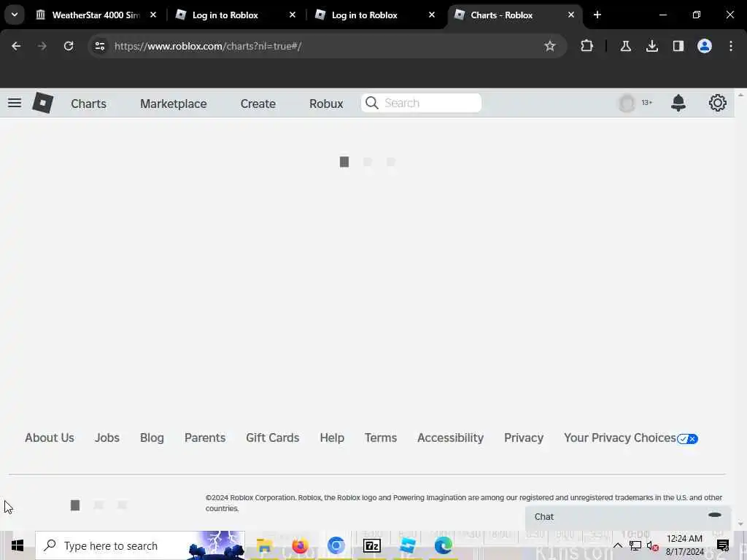This screenshot has height=560, width=747.
Task: Open the Roblox hamburger navigation menu
Action: (15, 103)
